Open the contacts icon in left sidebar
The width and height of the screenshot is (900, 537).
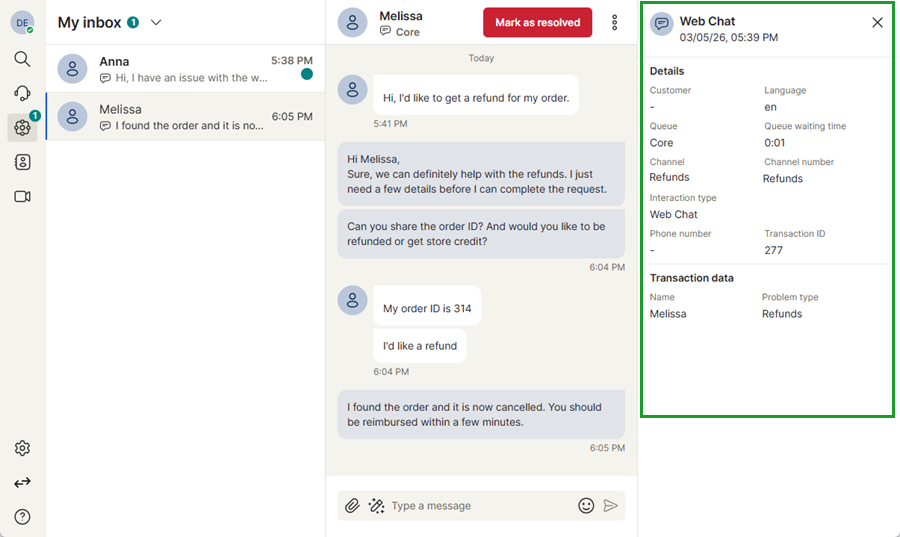pyautogui.click(x=22, y=162)
